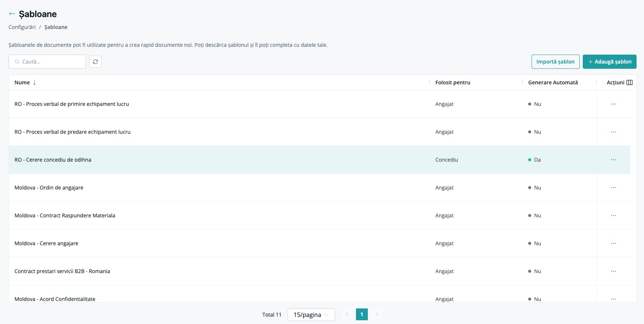Click the Da status in Cerere concediu row
The width and height of the screenshot is (644, 324).
[535, 160]
